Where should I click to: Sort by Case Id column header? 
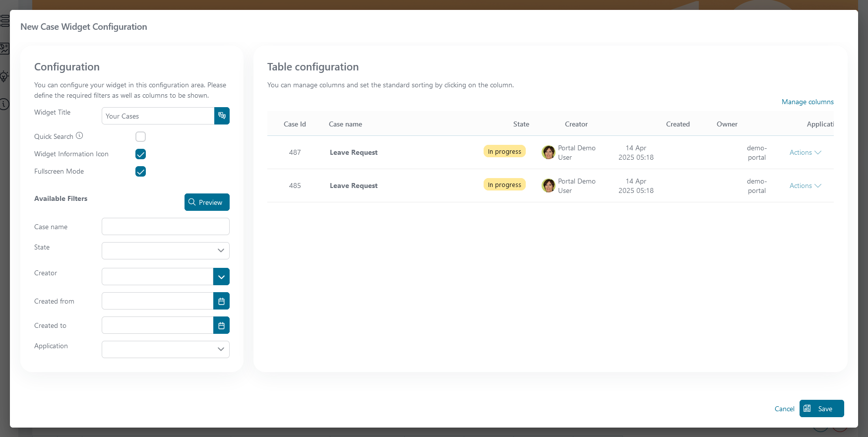[295, 124]
